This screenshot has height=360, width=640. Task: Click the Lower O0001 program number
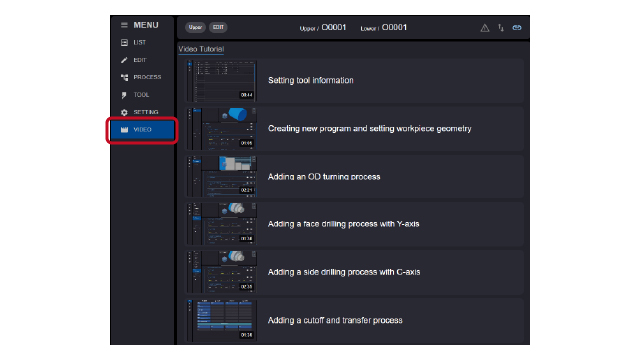point(394,27)
